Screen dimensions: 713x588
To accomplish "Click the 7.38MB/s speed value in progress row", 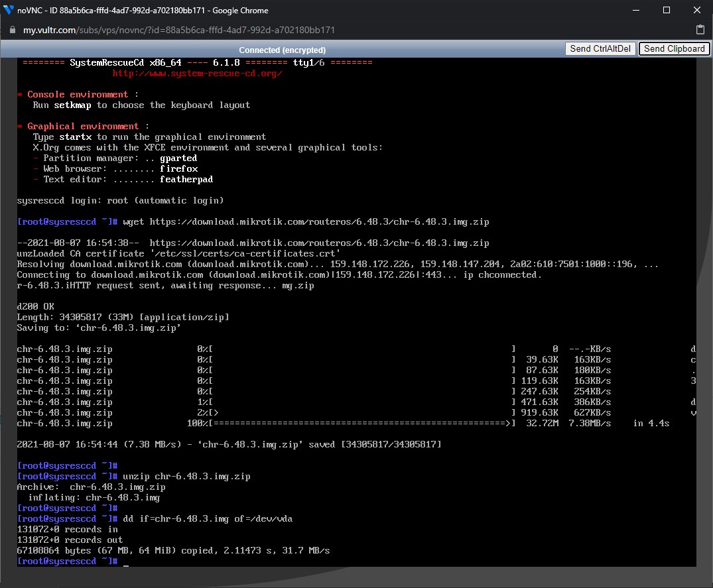I will click(590, 423).
